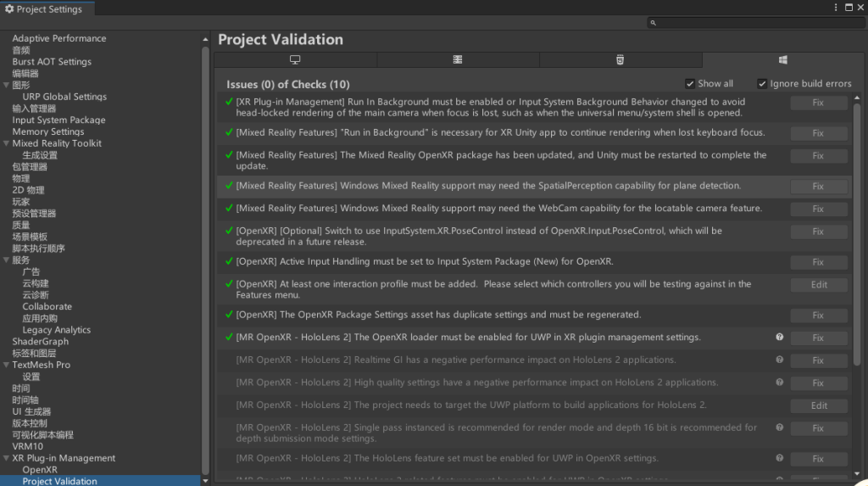868x486 pixels.
Task: Open 可视化脚本编程 settings
Action: click(42, 435)
